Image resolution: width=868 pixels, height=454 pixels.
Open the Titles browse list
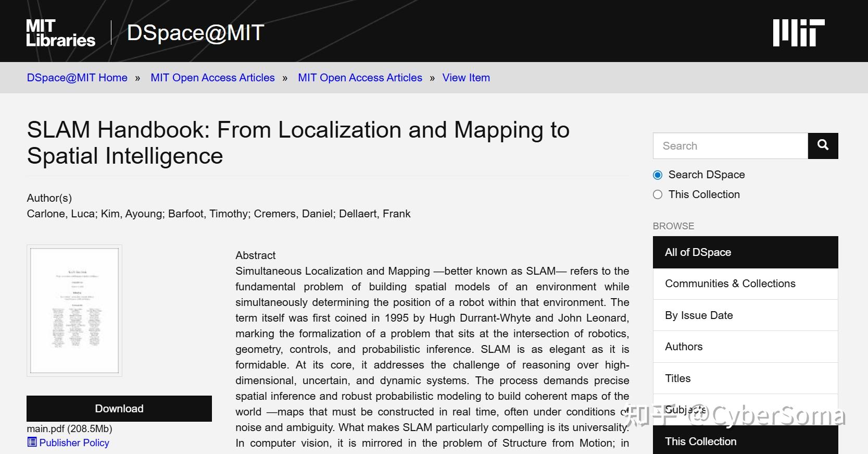745,378
